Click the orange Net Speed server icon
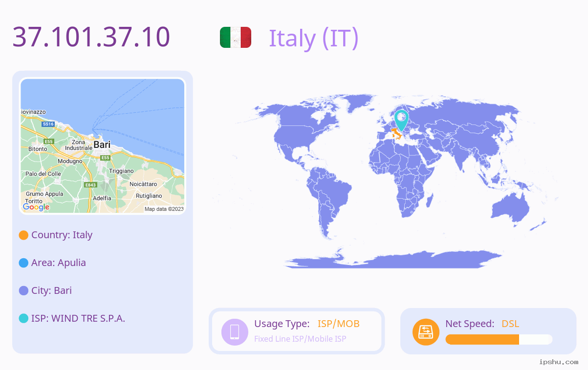Image resolution: width=588 pixels, height=370 pixels. point(426,332)
